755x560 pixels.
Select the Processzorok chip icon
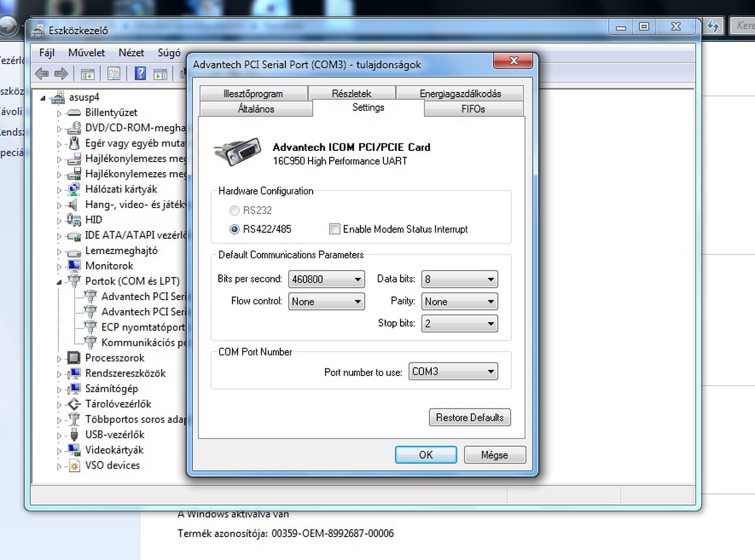74,358
